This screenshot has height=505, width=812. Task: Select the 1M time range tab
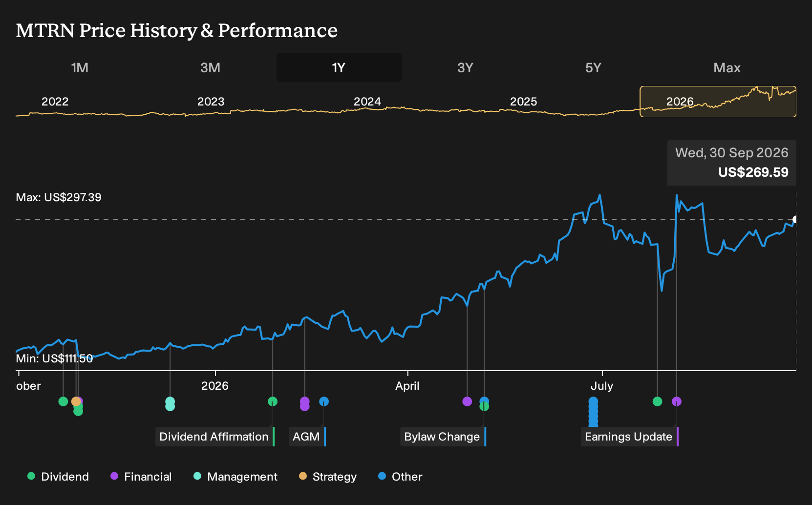(x=80, y=67)
